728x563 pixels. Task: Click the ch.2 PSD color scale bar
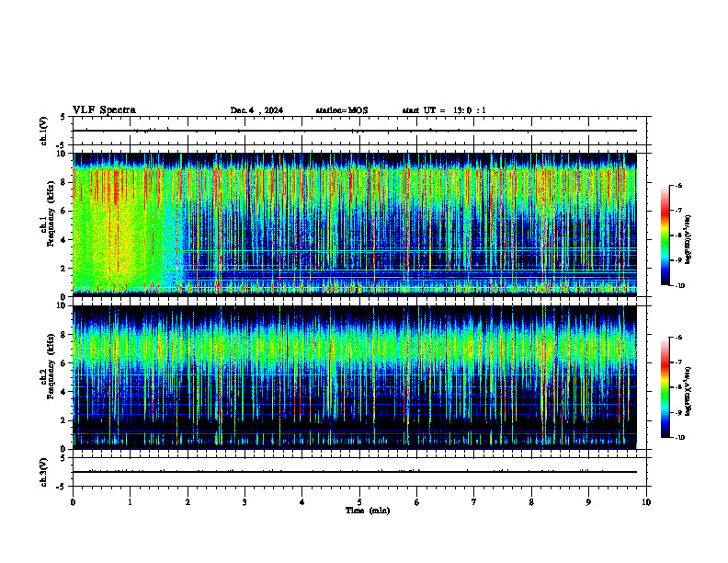click(665, 387)
